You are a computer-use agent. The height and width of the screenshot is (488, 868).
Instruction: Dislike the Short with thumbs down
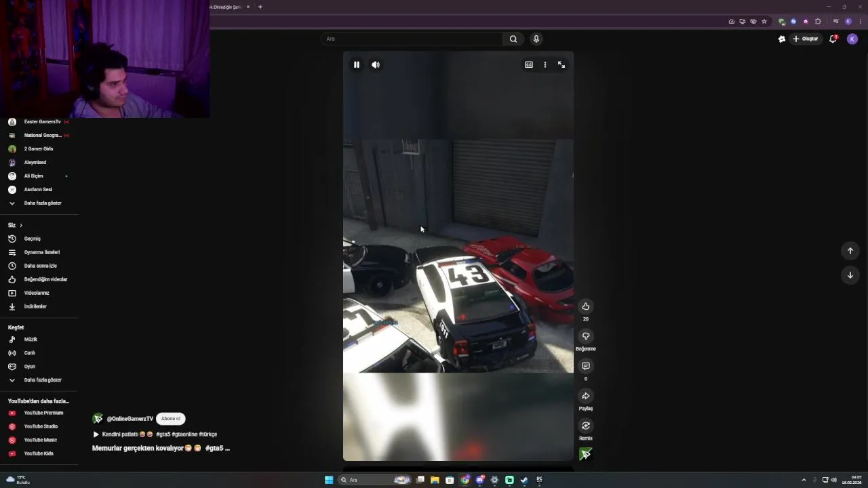coord(586,336)
